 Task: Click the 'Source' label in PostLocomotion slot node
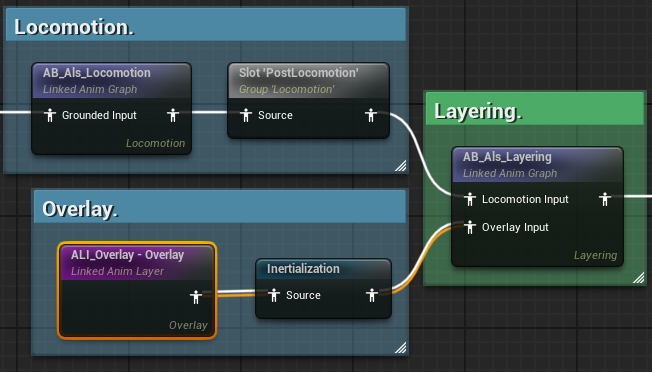click(x=275, y=115)
